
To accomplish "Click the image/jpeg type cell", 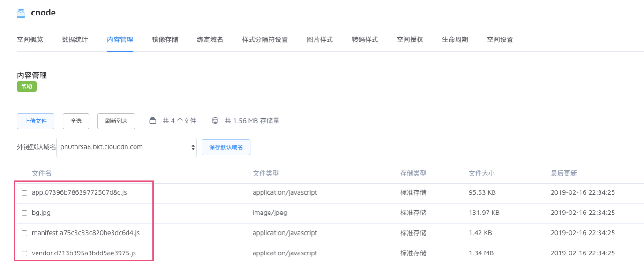I will pos(270,213).
